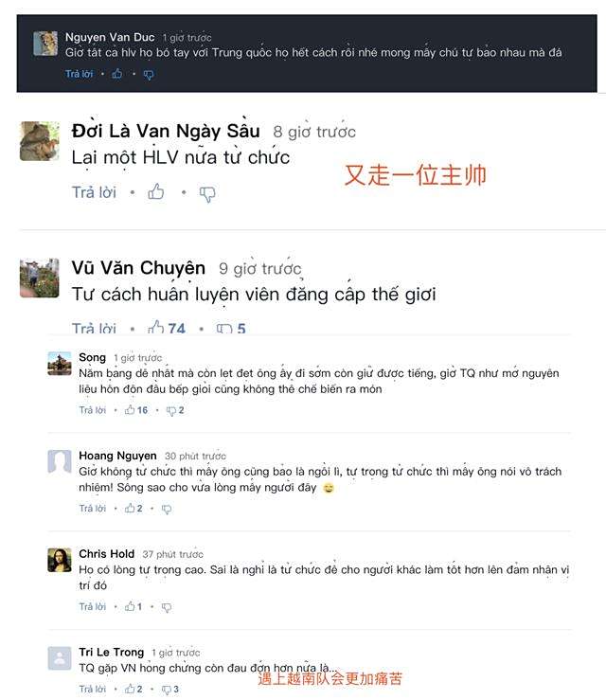Viewport: 606px width, 700px height.
Task: Open Tri Le Trong's default avatar
Action: [60, 658]
